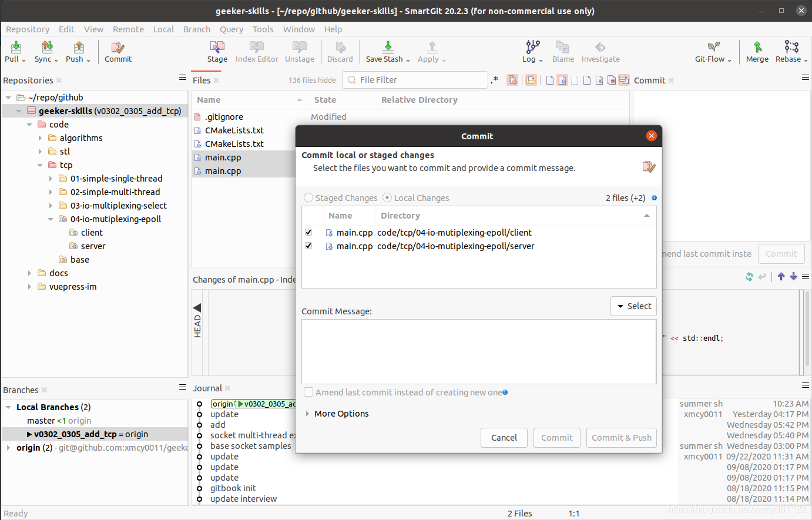This screenshot has width=812, height=520.
Task: Click the Sync toolbar icon
Action: [47, 47]
